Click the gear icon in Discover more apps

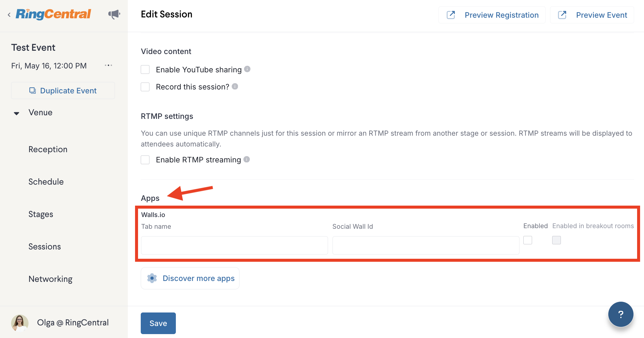click(152, 278)
